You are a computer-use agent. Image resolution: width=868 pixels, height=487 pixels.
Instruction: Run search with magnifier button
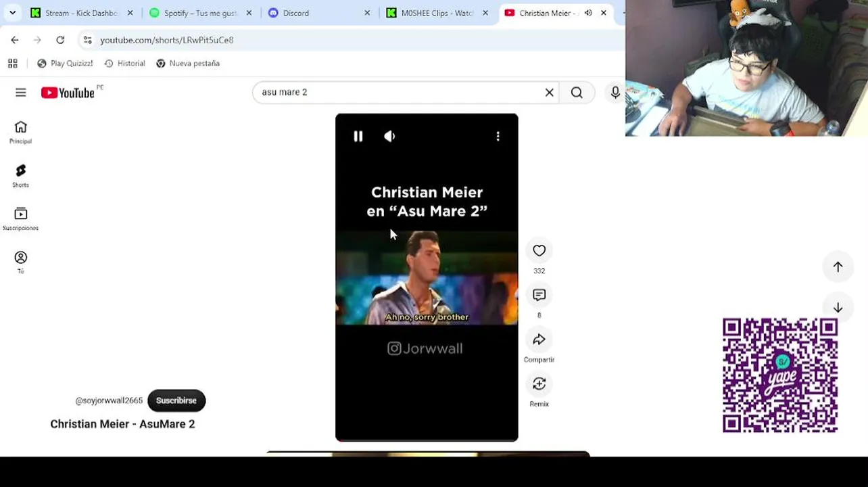point(577,93)
